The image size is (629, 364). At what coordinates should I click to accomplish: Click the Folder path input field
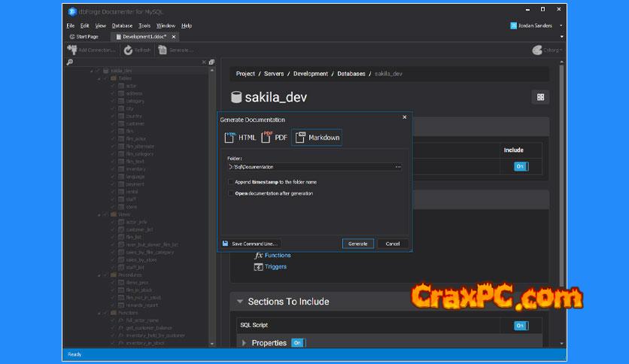[310, 167]
